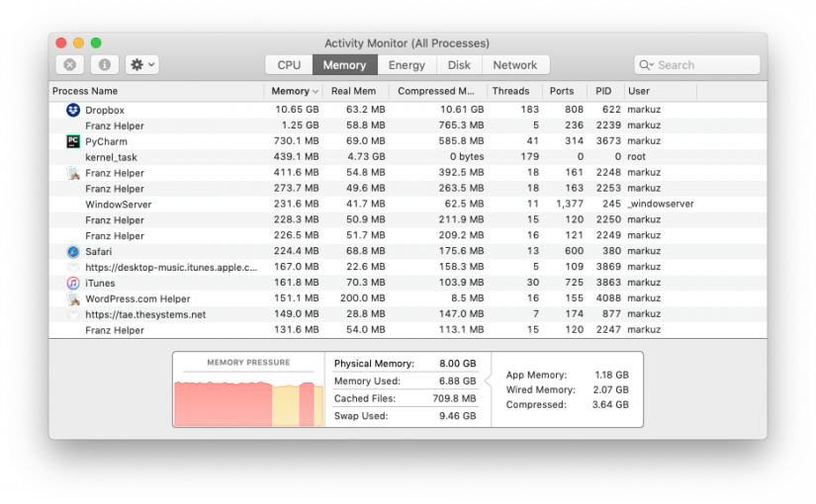Screen dimensions: 816x504
Task: Sort by PID column header
Action: (603, 91)
